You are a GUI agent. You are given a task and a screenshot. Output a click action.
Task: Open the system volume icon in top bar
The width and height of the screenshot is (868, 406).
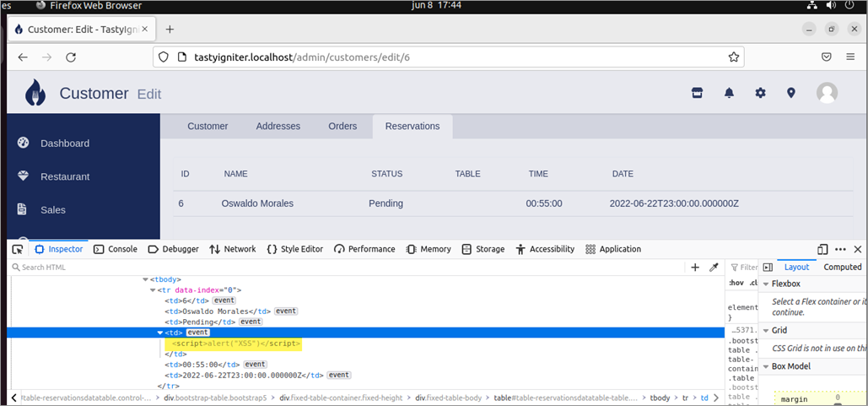(830, 6)
